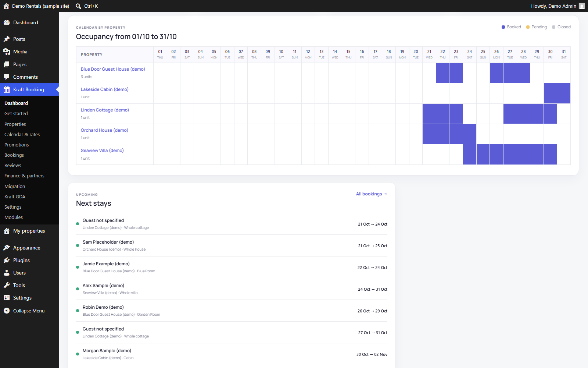This screenshot has height=368, width=588.
Task: Collapse the admin sidebar menu
Action: pyautogui.click(x=29, y=311)
